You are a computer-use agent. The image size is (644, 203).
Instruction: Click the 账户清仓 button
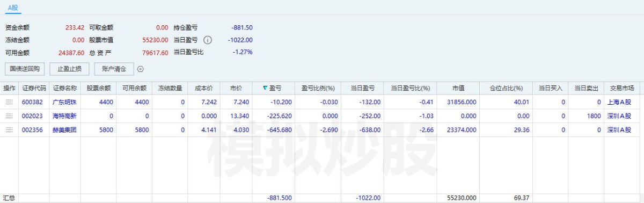pos(114,69)
